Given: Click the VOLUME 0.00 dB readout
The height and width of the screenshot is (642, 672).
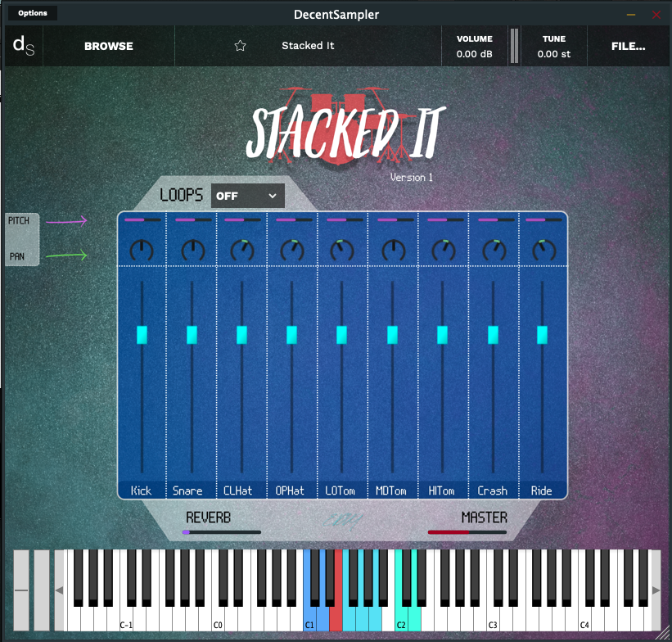Looking at the screenshot, I should coord(475,46).
